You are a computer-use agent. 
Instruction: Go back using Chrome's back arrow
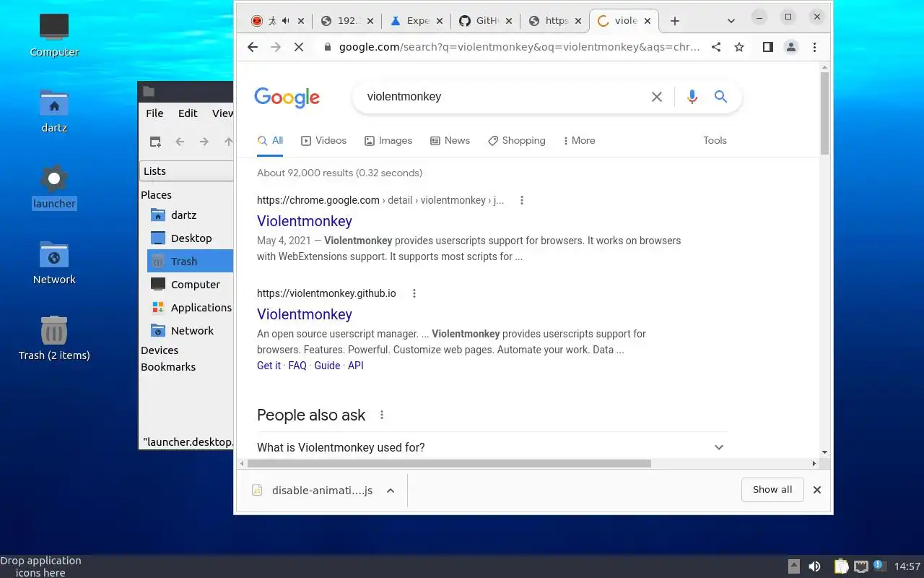click(x=252, y=47)
